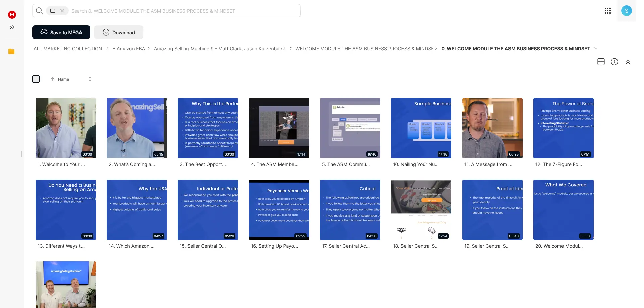Click file name '18. Seller Central S...'
Screen dimensions: 644x308
coord(416,246)
